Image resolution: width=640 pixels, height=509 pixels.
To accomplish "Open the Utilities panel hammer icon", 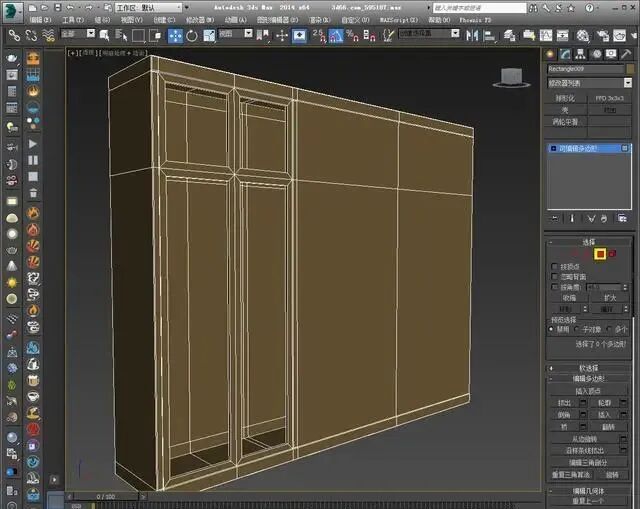I will coord(626,54).
